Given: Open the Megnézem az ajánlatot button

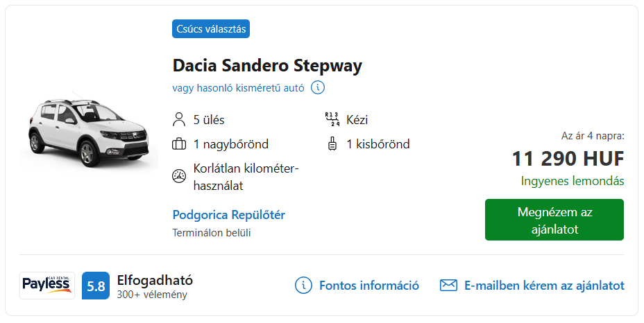Looking at the screenshot, I should click(554, 220).
